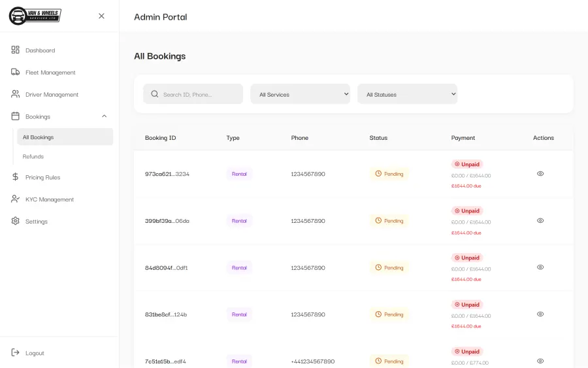The image size is (588, 368).
Task: Click Pending status in 84d8094f row
Action: tap(389, 268)
